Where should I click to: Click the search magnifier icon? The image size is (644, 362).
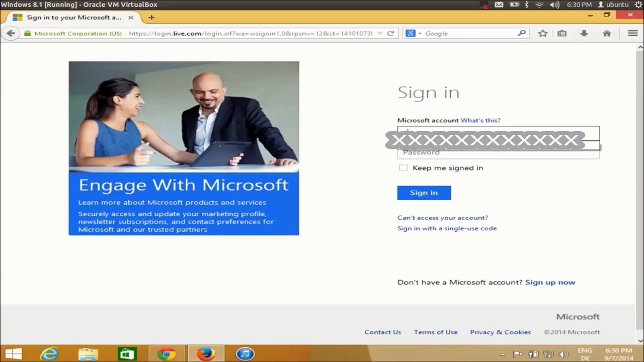[x=522, y=33]
